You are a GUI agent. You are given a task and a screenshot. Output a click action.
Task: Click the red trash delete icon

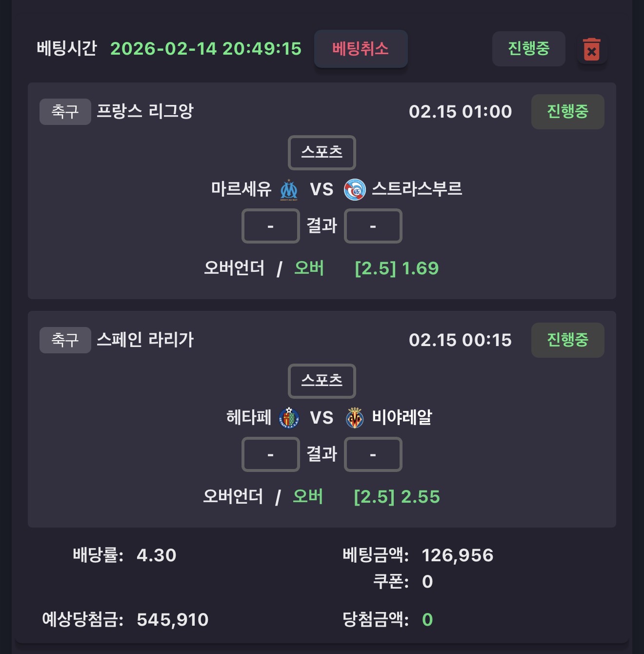(591, 49)
